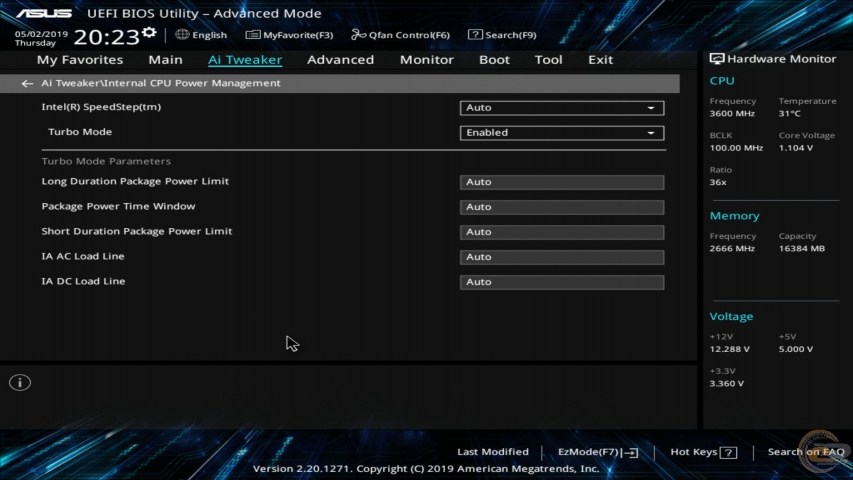This screenshot has width=853, height=480.
Task: Click the Memory section heading
Action: 734,216
